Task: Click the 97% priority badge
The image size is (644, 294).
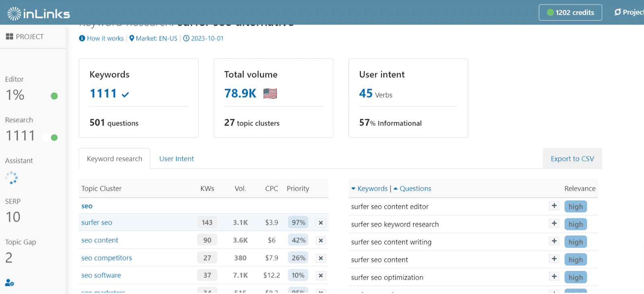Action: click(298, 222)
